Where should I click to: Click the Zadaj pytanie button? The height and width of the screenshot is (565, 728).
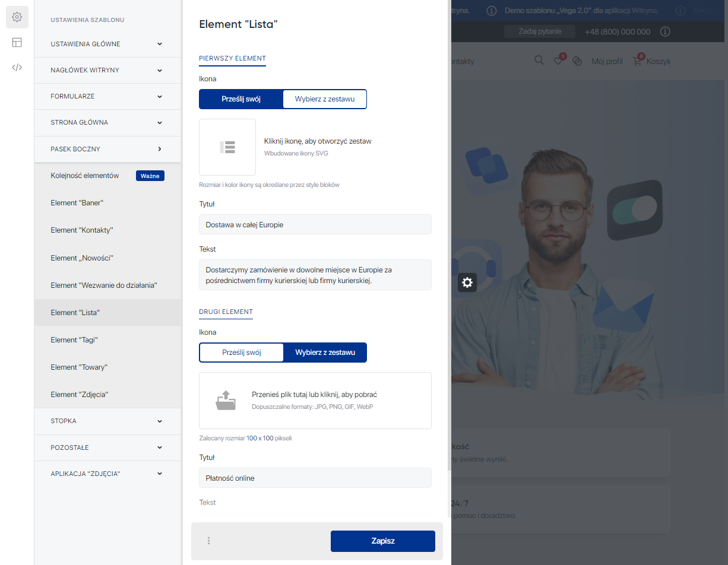click(x=539, y=31)
